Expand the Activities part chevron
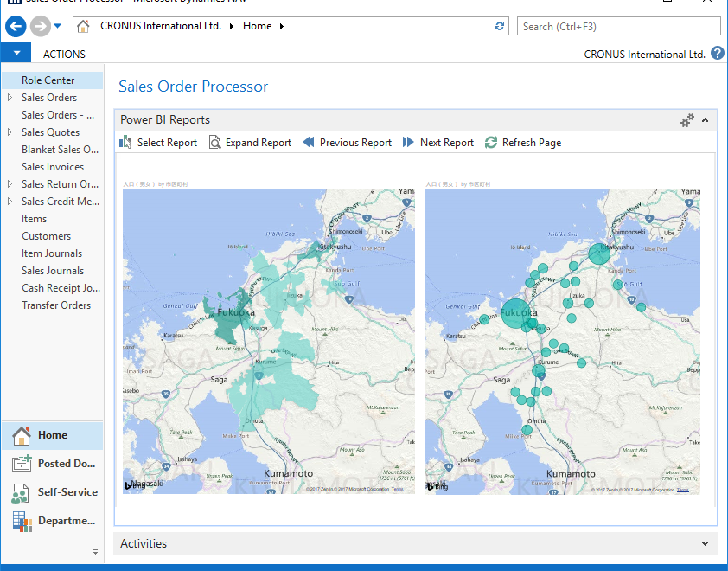 coord(706,543)
